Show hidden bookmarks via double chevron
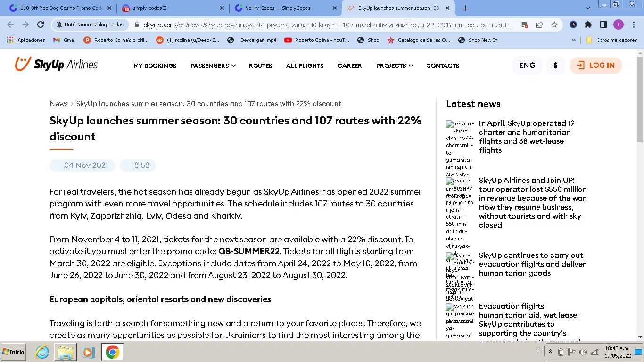Image resolution: width=644 pixels, height=362 pixels. coord(573,40)
